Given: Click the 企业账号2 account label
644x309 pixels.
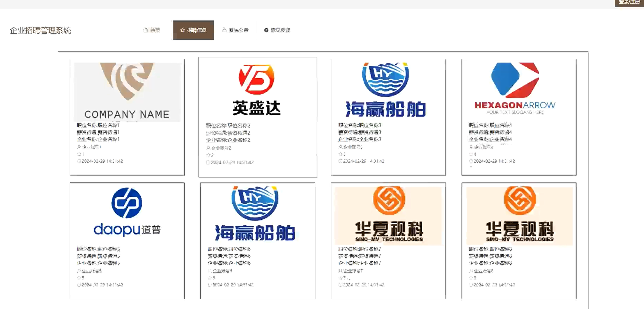Looking at the screenshot, I should [x=222, y=148].
